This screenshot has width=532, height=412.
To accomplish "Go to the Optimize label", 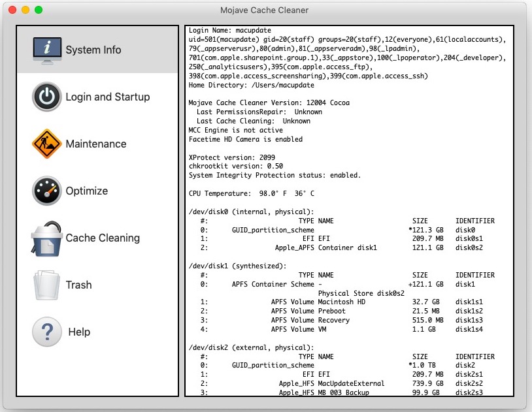I will 87,191.
